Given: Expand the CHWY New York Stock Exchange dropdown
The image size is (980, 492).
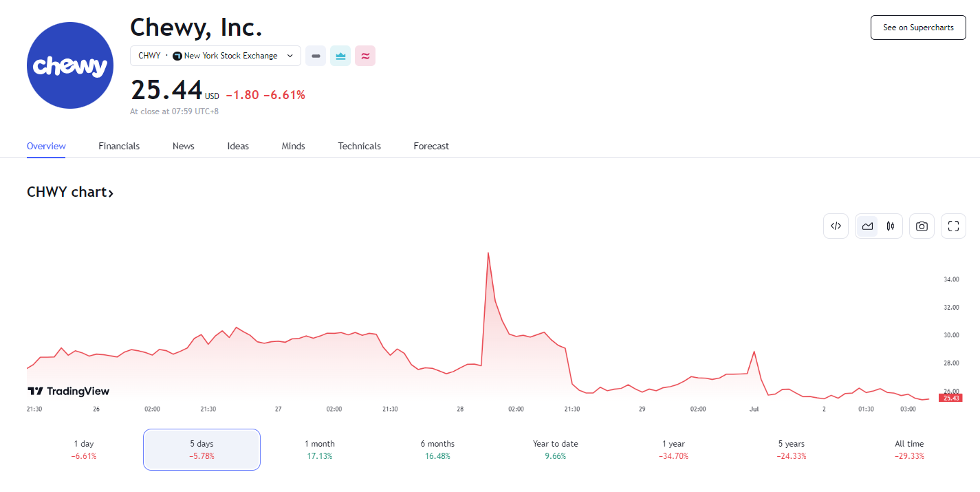Looking at the screenshot, I should 215,56.
